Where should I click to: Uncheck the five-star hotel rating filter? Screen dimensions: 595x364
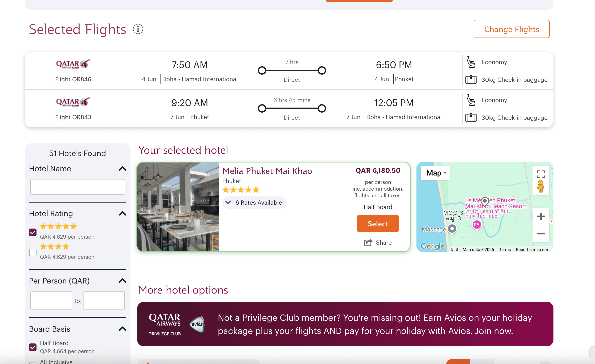pyautogui.click(x=33, y=232)
